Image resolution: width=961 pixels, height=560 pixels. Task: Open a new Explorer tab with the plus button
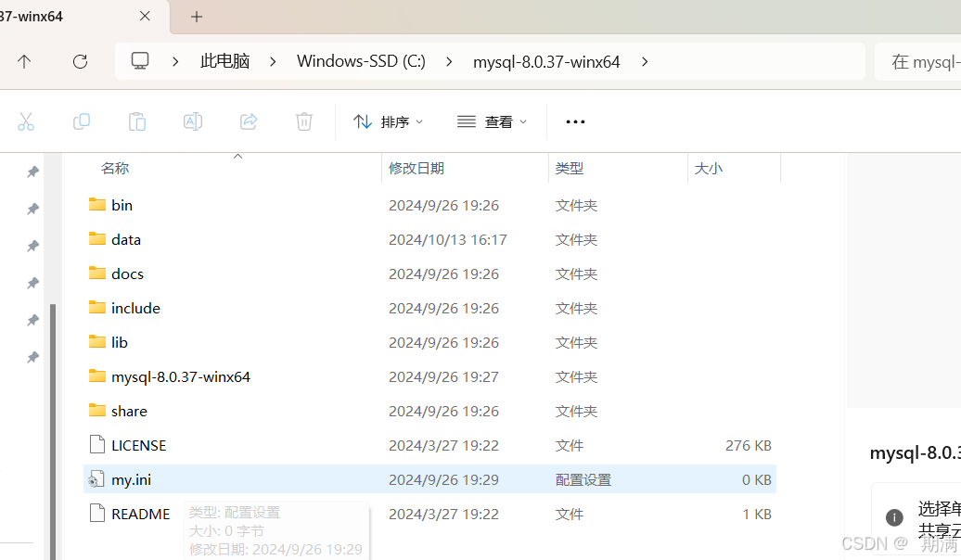click(196, 16)
